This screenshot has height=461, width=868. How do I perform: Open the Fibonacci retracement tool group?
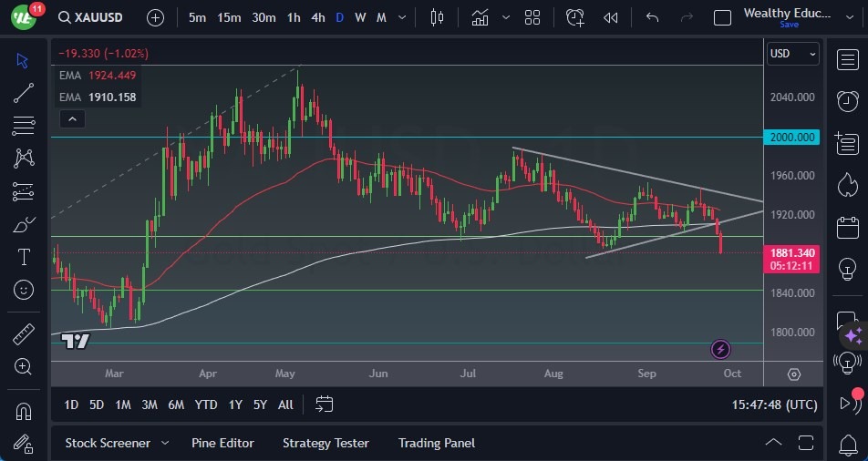(x=24, y=126)
